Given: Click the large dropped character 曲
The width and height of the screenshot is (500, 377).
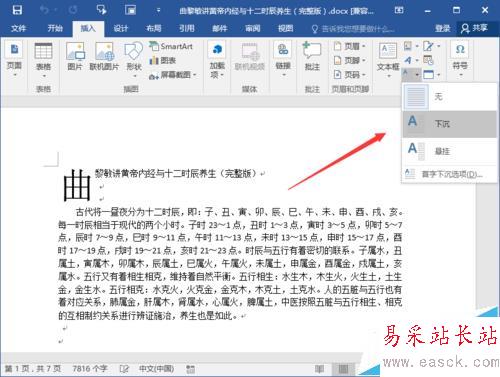Looking at the screenshot, I should (x=77, y=186).
